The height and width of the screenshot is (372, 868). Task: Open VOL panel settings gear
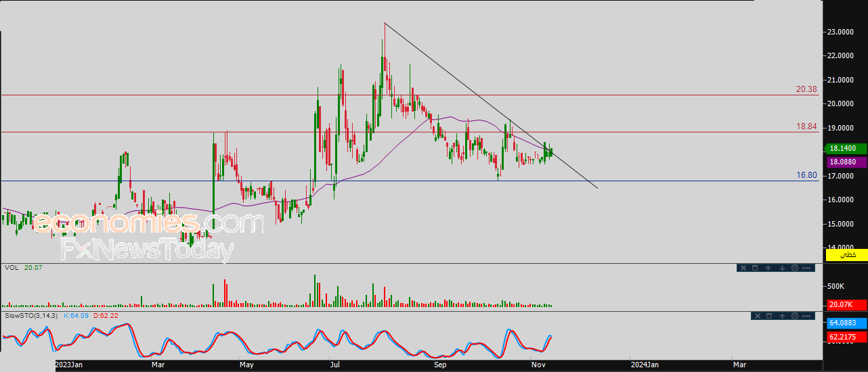point(795,268)
